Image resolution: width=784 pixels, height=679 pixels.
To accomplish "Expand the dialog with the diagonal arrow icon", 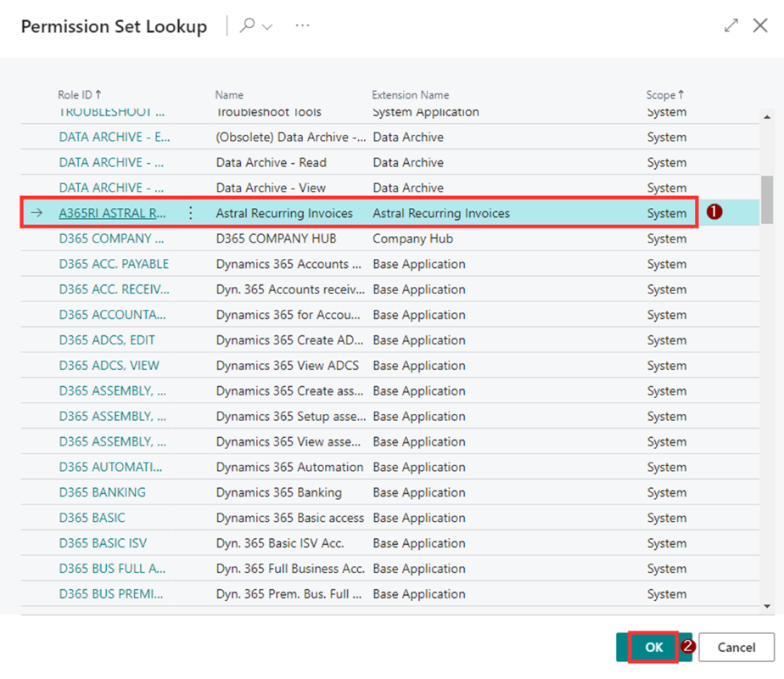I will point(731,25).
